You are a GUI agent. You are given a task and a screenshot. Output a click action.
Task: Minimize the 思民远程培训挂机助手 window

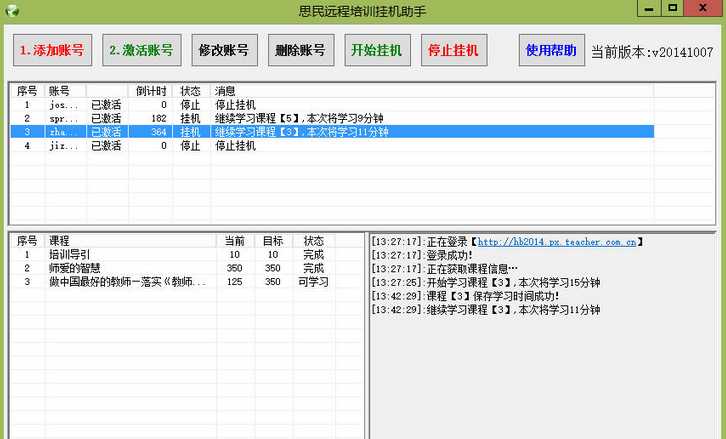tap(650, 8)
